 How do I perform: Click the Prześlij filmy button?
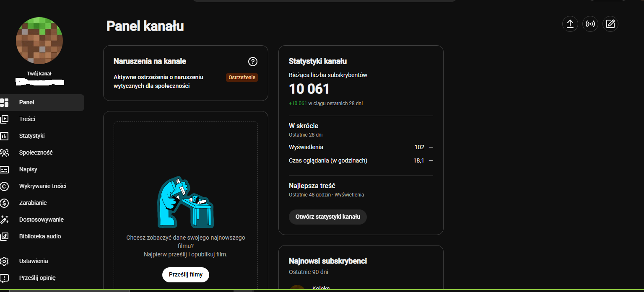click(186, 275)
